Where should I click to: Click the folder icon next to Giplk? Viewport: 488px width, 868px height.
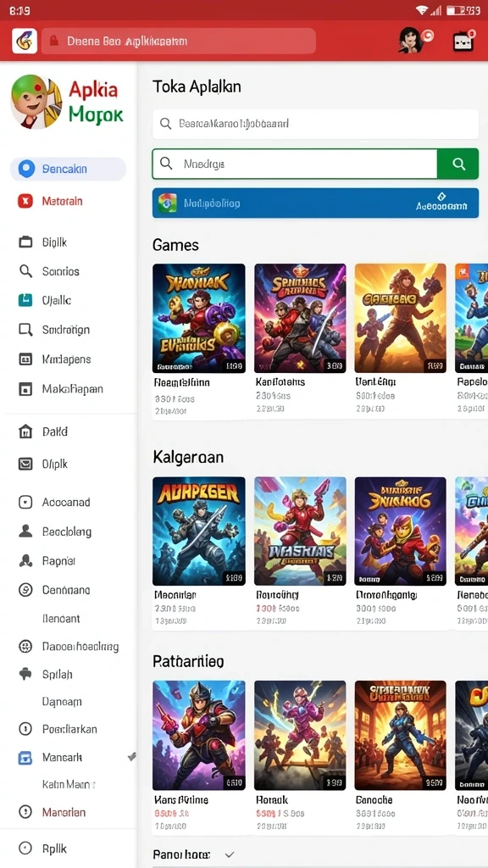(25, 242)
